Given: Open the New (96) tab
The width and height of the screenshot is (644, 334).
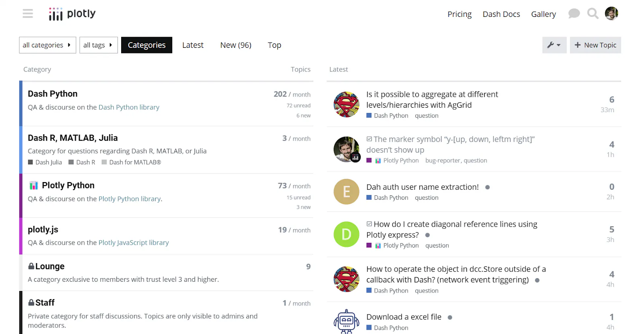Looking at the screenshot, I should 236,45.
